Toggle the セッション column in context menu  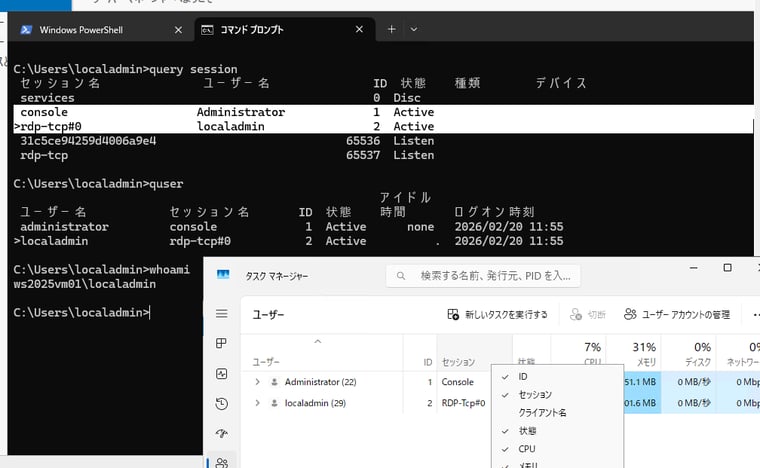click(x=557, y=394)
